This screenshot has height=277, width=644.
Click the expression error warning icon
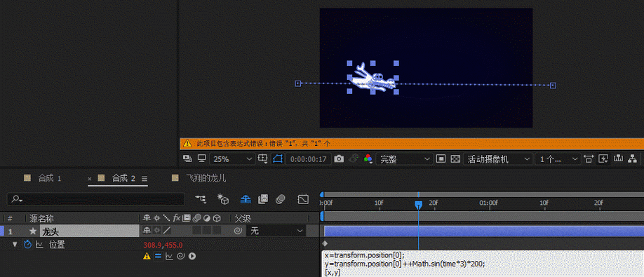(147, 256)
